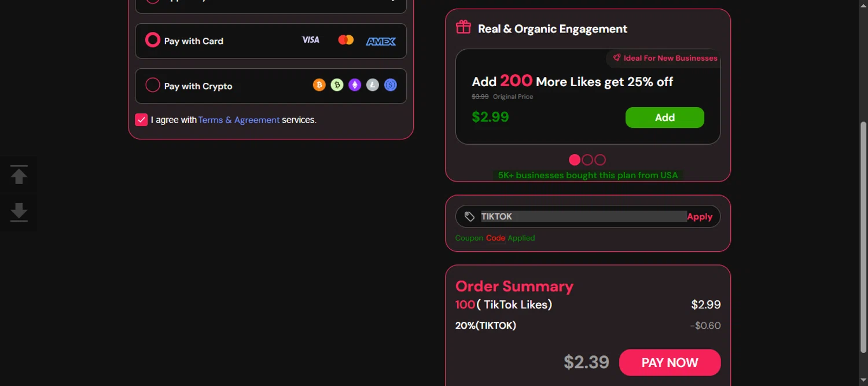This screenshot has width=868, height=386.
Task: Click the AMEX card logo
Action: [x=381, y=41]
